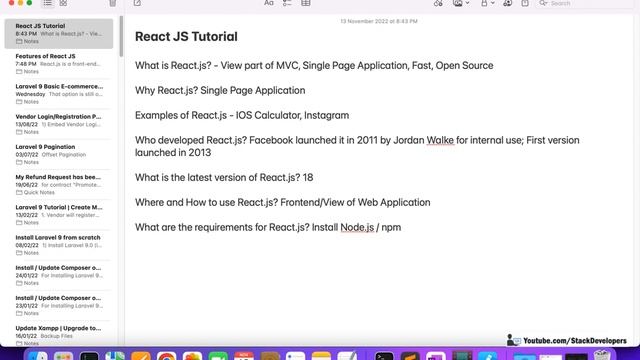This screenshot has width=640, height=360.
Task: Click the Quick Notes folder label
Action: click(x=39, y=192)
